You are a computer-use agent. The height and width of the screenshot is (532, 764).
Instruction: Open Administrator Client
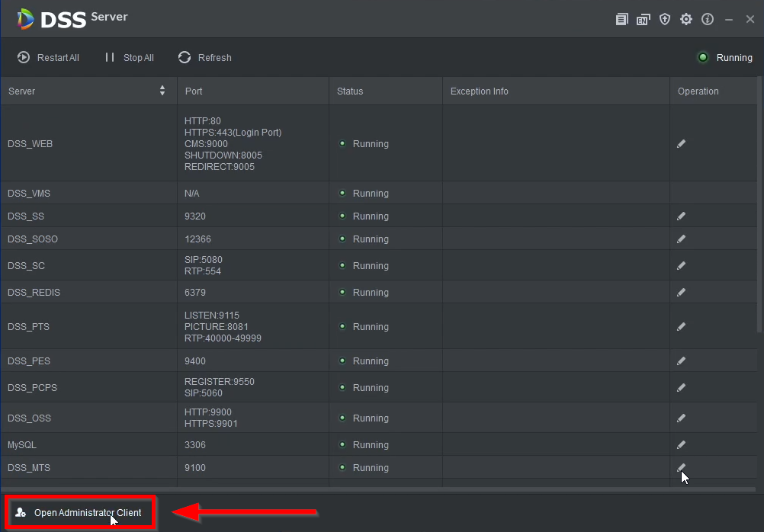point(80,512)
